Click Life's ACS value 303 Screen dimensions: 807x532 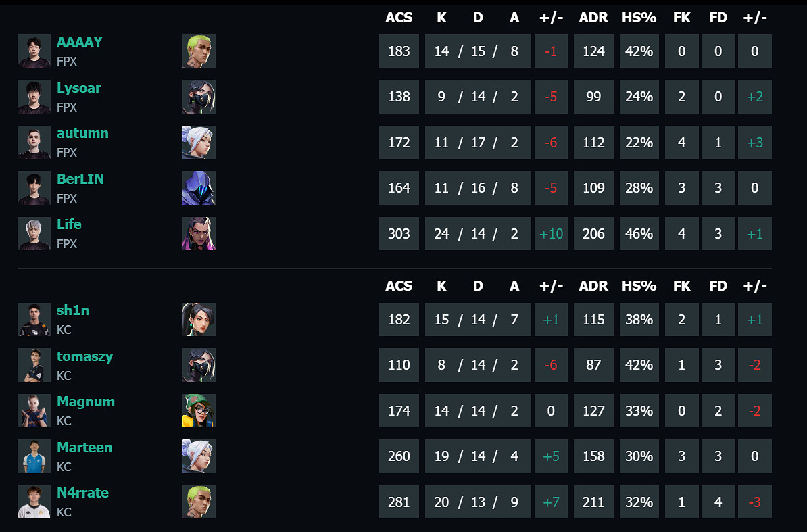tap(399, 234)
